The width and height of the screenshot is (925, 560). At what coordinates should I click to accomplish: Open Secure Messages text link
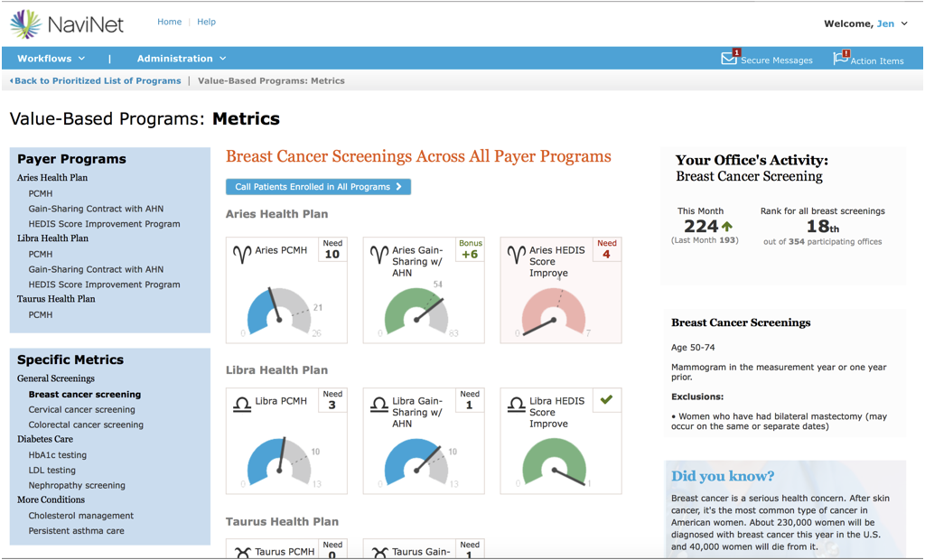(x=776, y=61)
